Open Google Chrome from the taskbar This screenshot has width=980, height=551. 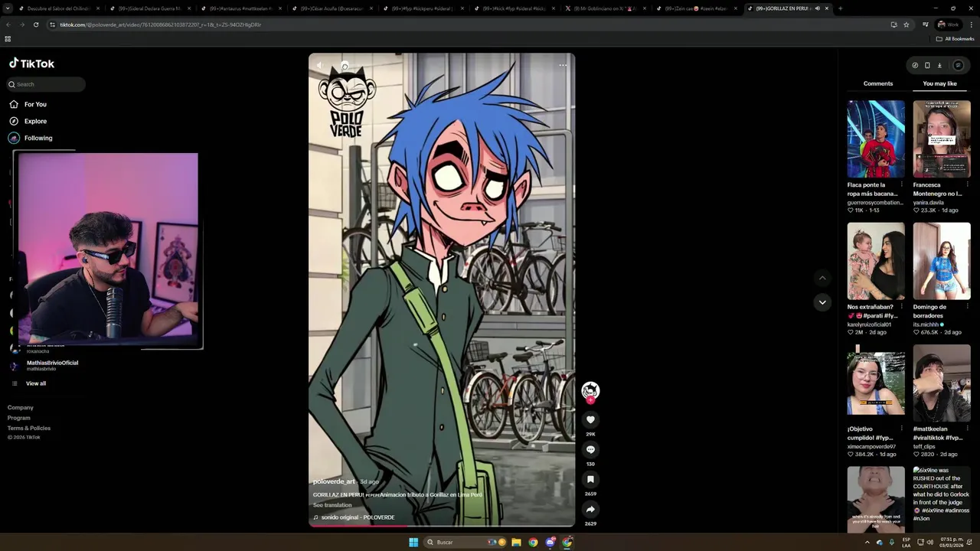[533, 542]
